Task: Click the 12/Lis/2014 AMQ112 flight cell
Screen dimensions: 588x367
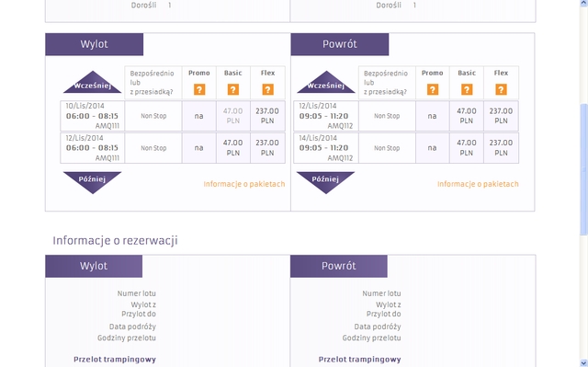Action: click(x=326, y=116)
